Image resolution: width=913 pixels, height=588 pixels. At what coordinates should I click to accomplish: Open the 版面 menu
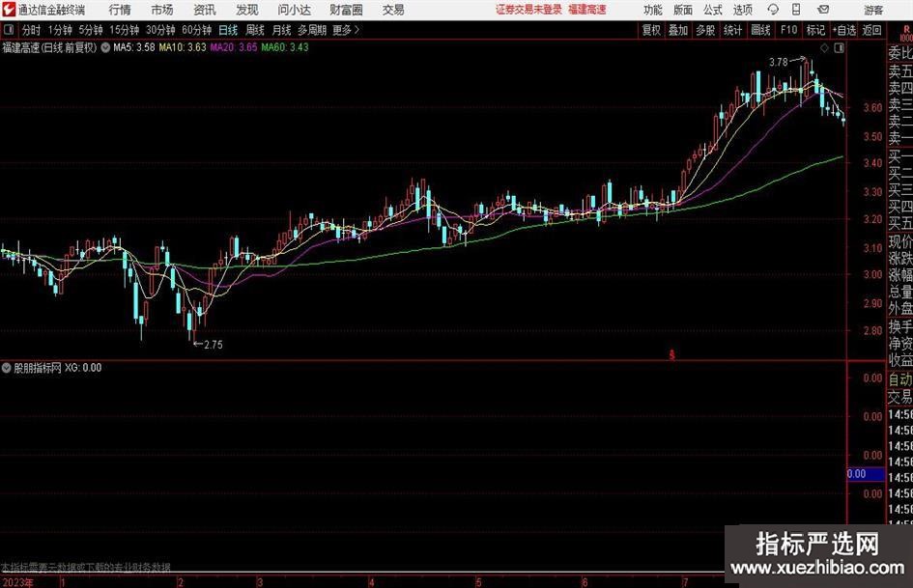pyautogui.click(x=683, y=10)
